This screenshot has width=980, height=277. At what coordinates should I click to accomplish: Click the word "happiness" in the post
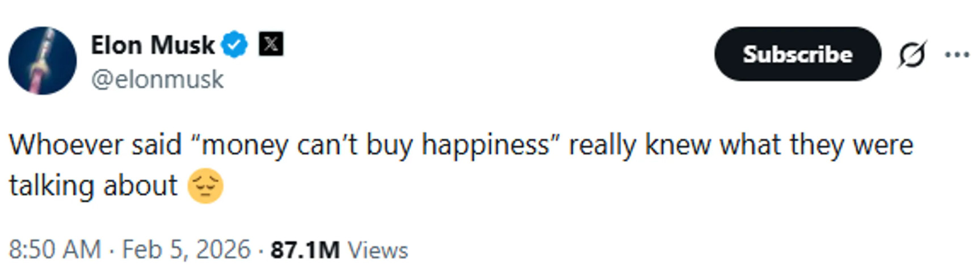click(x=485, y=145)
